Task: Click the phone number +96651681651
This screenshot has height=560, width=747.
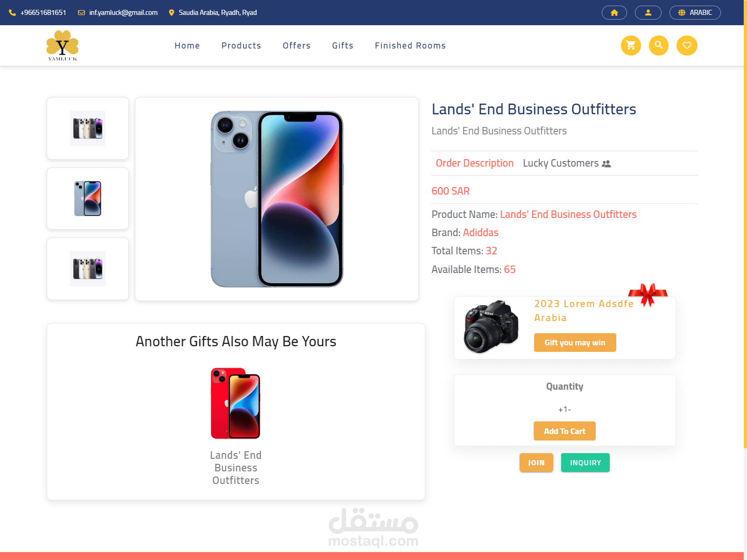Action: 43,13
